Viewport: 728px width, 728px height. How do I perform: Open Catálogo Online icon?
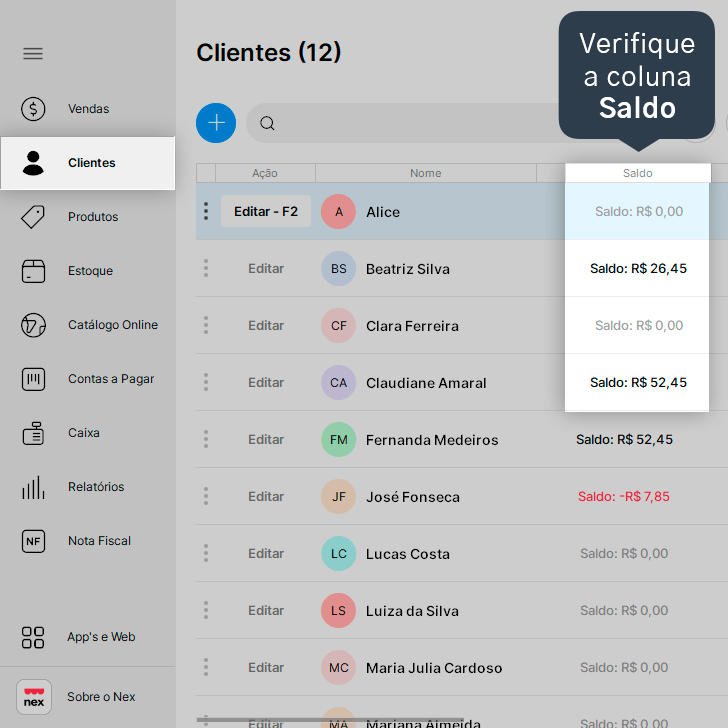tap(33, 325)
